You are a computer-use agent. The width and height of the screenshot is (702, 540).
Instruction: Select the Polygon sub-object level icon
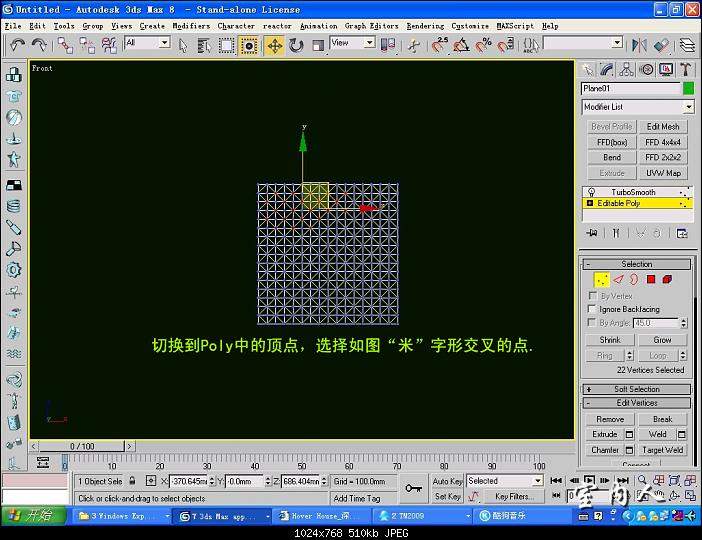click(x=651, y=279)
